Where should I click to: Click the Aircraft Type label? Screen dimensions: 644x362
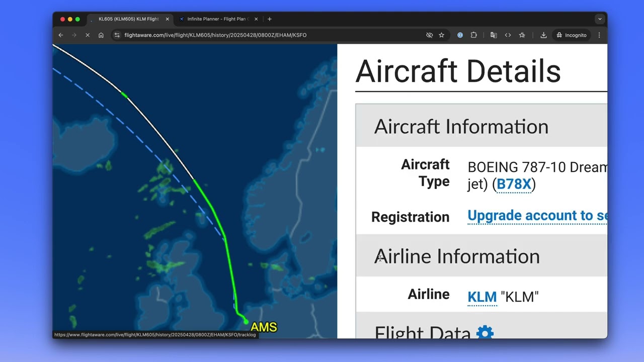pos(425,173)
